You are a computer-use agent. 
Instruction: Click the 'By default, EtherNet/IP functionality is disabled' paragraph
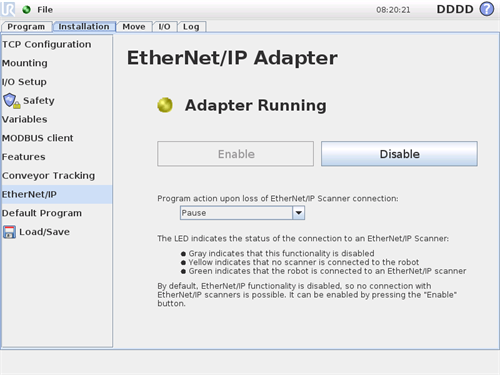[307, 295]
